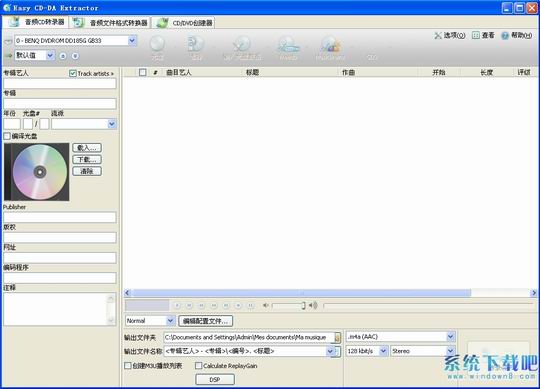
Task: Enable the 编译光盘 checkbox
Action: click(7, 136)
